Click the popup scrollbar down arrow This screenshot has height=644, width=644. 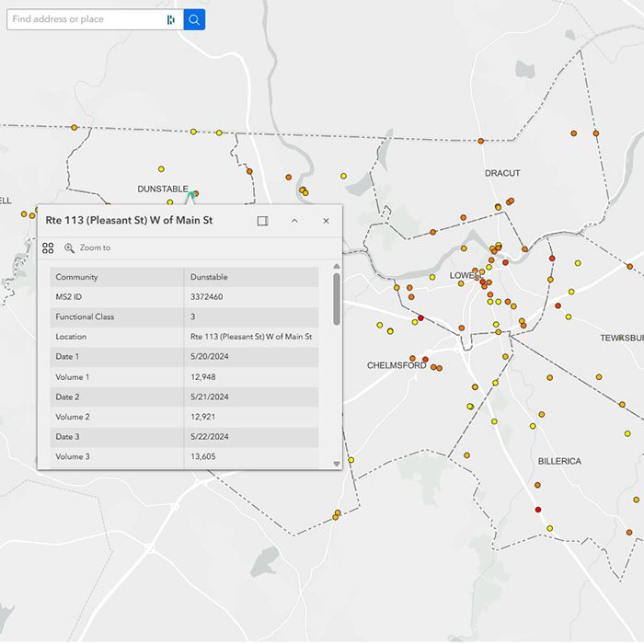(x=337, y=464)
